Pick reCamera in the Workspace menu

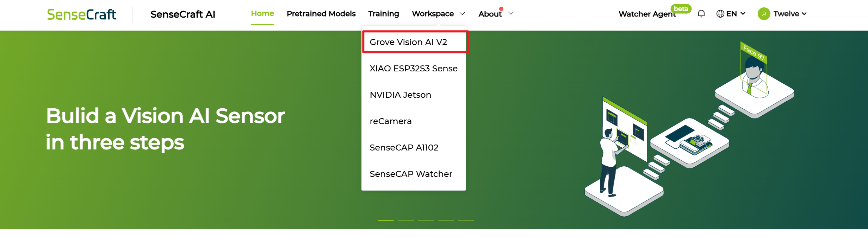click(x=390, y=121)
